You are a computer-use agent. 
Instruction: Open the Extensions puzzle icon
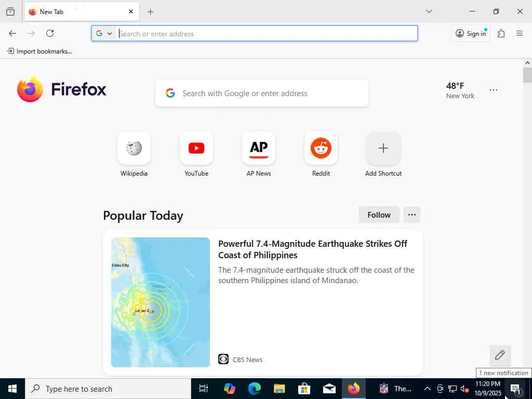[x=501, y=33]
